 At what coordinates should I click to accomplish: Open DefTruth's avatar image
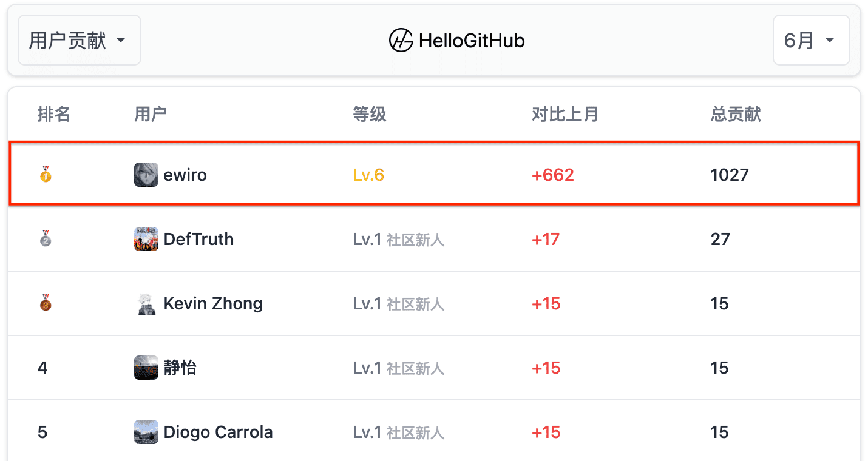[x=146, y=239]
